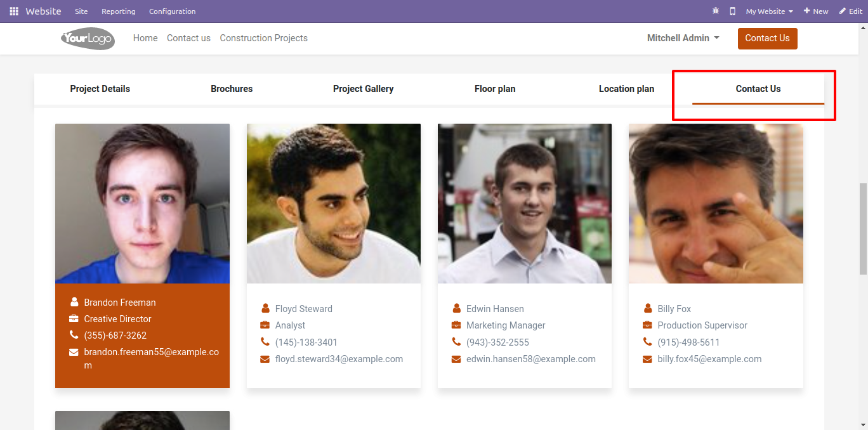
Task: Click the debug bug icon
Action: (x=716, y=11)
